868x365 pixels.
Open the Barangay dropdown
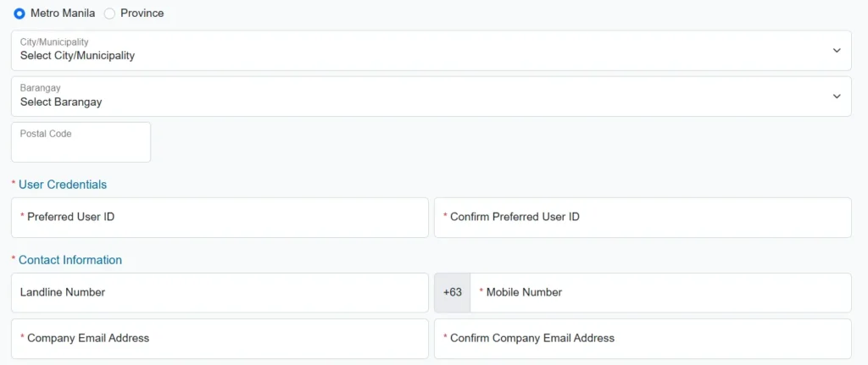point(431,97)
